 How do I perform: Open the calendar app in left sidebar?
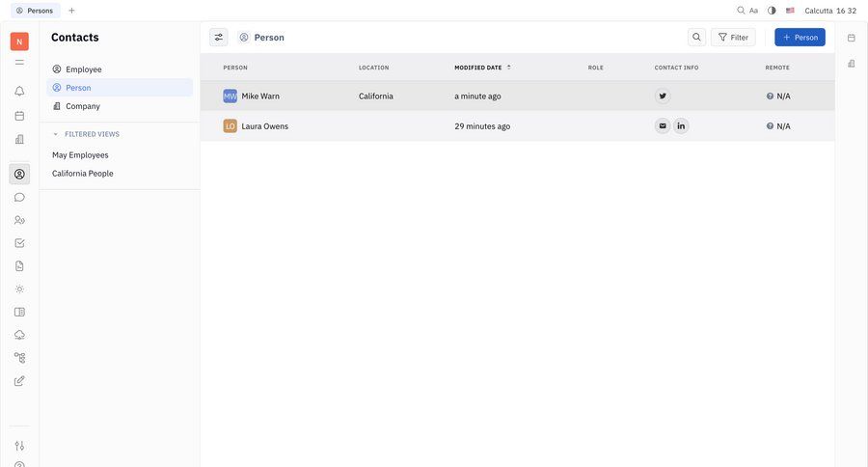click(x=19, y=116)
